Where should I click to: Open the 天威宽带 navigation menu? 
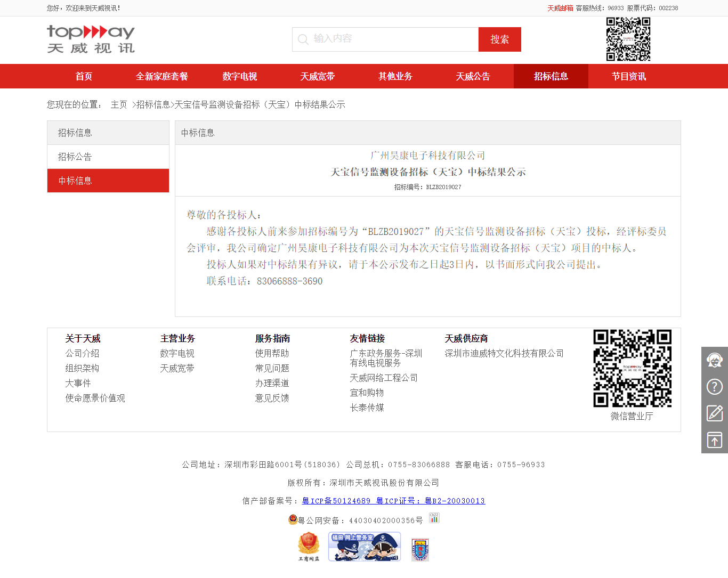tap(318, 76)
